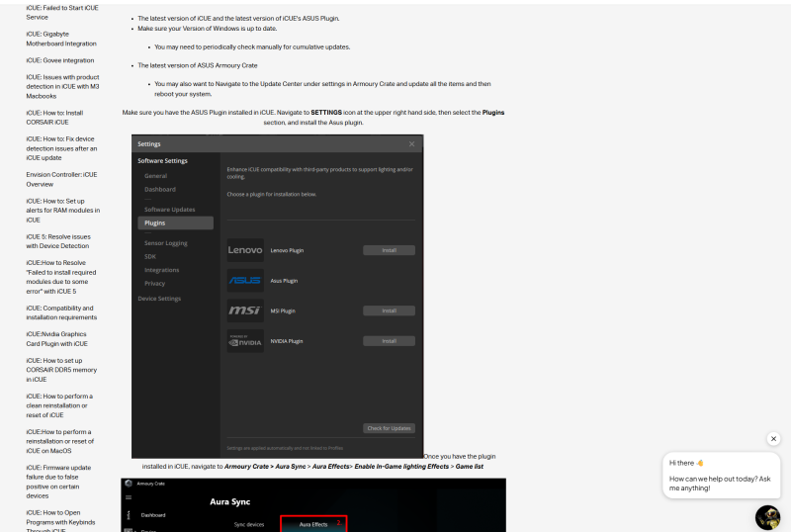Open the chat assistant avatar icon

coord(768,517)
